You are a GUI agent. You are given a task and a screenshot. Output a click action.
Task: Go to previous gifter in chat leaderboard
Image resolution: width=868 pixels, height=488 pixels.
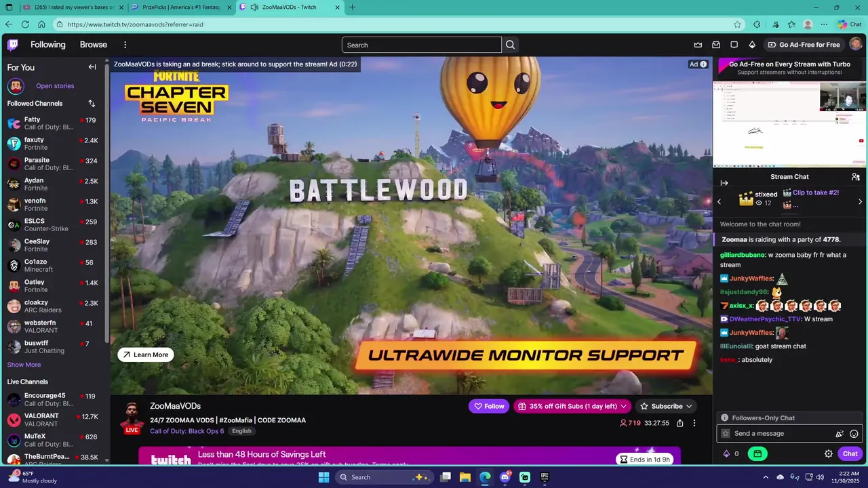pyautogui.click(x=719, y=201)
